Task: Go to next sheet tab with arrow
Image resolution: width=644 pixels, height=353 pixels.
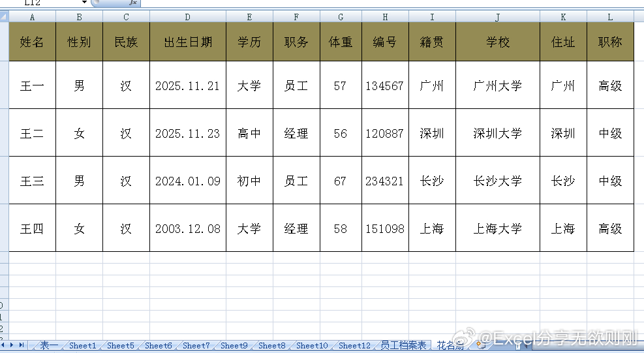Action: pos(12,345)
